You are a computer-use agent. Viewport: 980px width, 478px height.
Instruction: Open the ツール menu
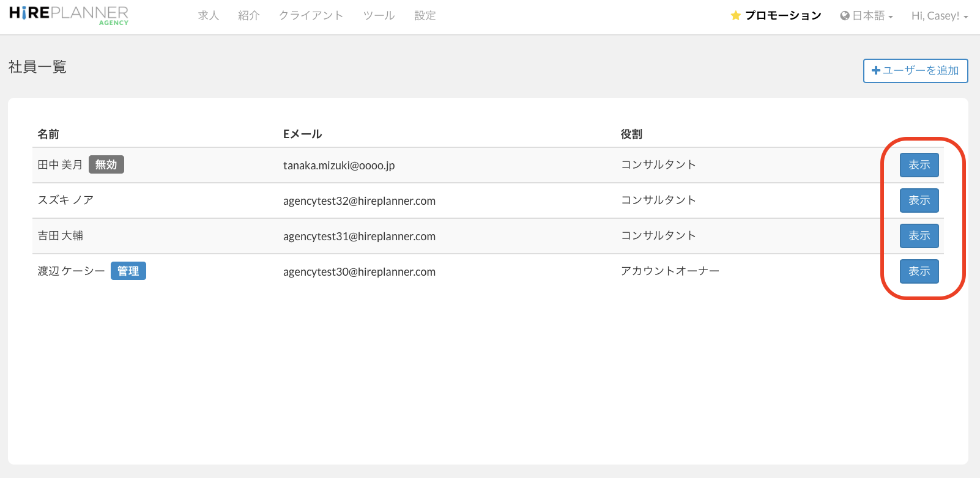coord(379,16)
